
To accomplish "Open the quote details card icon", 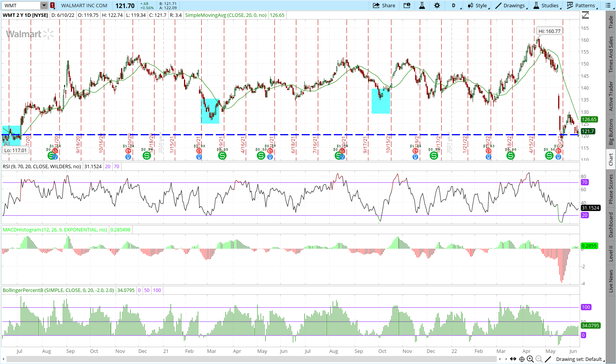I will (407, 5).
